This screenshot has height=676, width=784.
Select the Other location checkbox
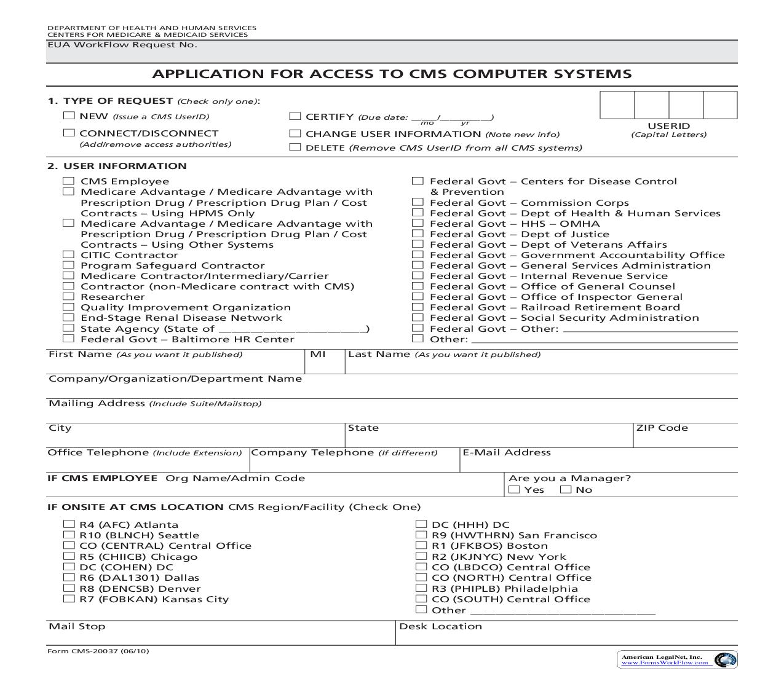[420, 609]
